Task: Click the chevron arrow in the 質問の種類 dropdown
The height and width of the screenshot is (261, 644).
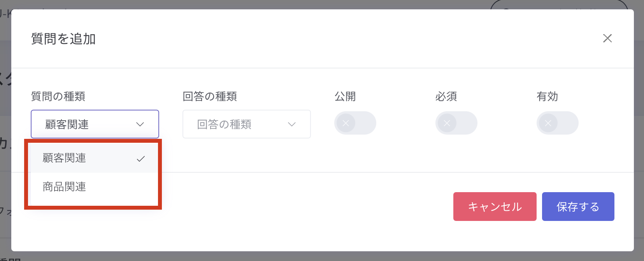Action: click(140, 124)
